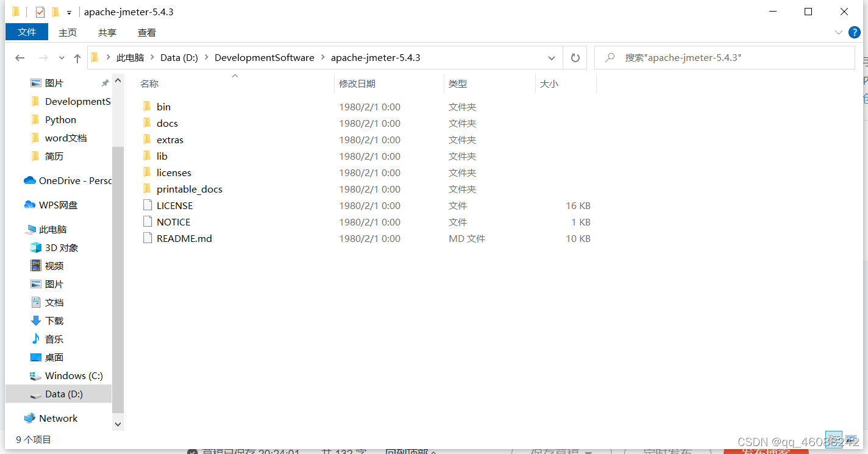Open pinned 图片 quick access item
The image size is (868, 454).
[47, 83]
